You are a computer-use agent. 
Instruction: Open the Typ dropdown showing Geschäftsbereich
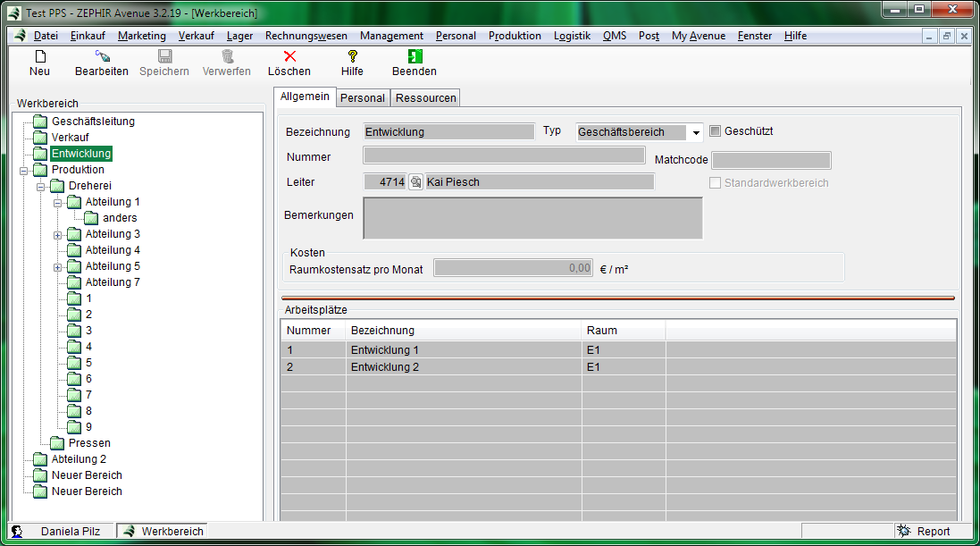[x=695, y=132]
